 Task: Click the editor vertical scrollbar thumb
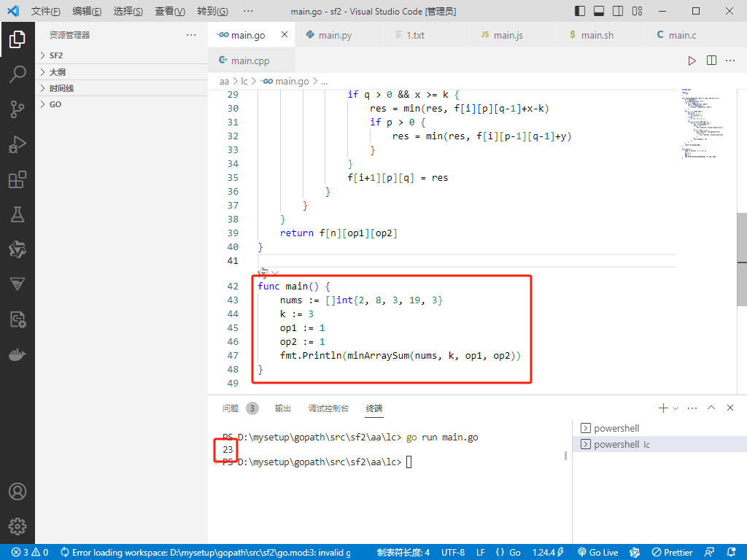point(742,260)
